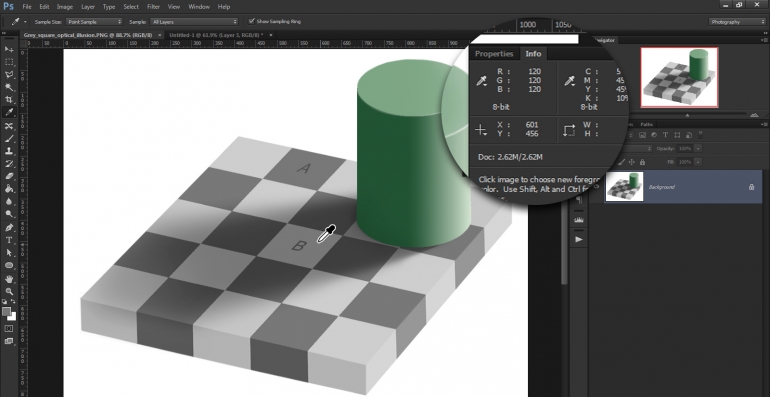770x397 pixels.
Task: Open the Layer menu
Action: coord(88,7)
